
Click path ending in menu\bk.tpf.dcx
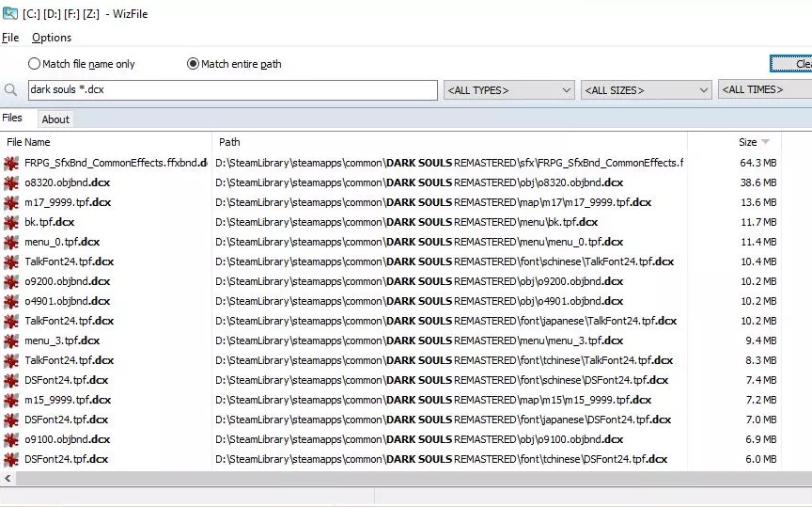[407, 222]
